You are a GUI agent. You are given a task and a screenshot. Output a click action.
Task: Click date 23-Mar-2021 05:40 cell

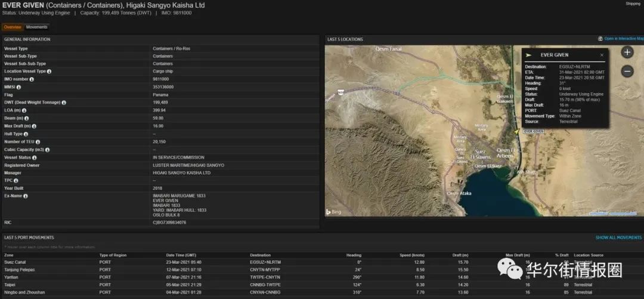184,262
